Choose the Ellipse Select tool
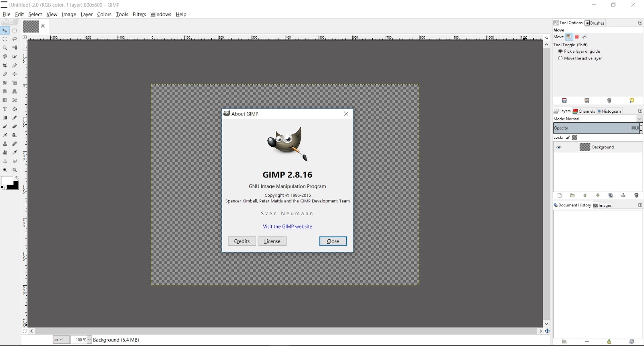644x346 pixels. coord(5,39)
